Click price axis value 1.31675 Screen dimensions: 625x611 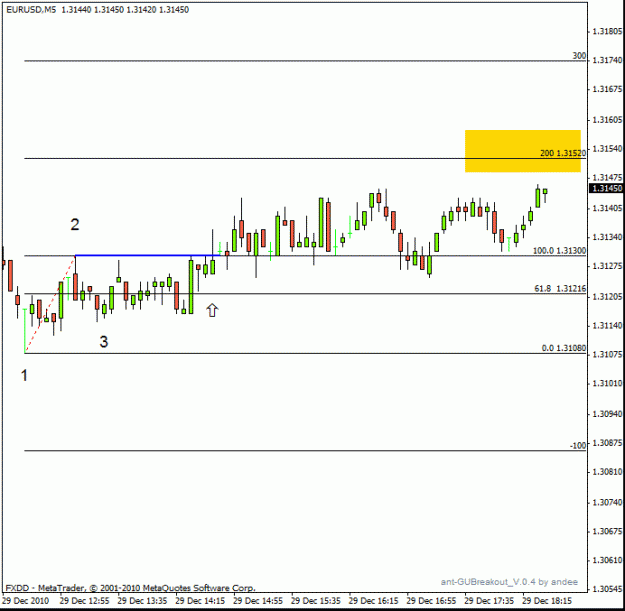[x=607, y=89]
